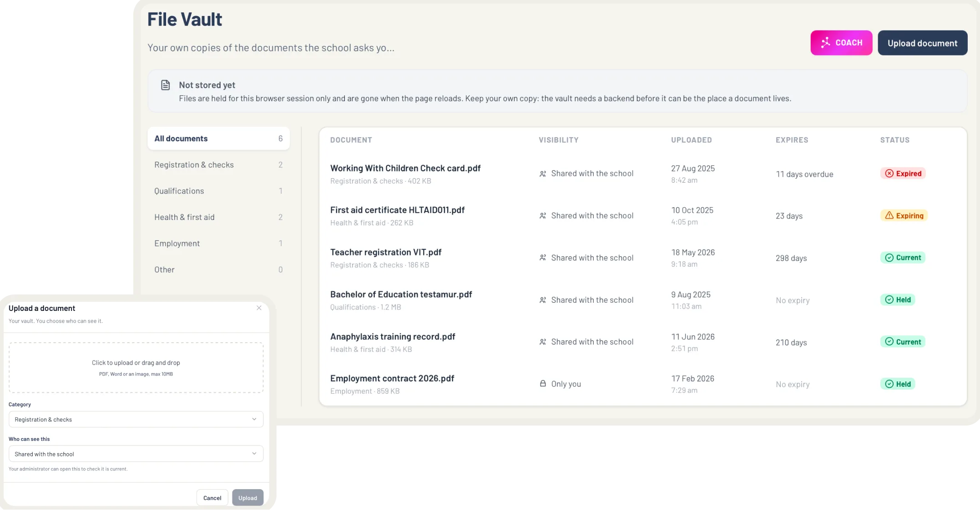Show Other documents category

(x=218, y=270)
